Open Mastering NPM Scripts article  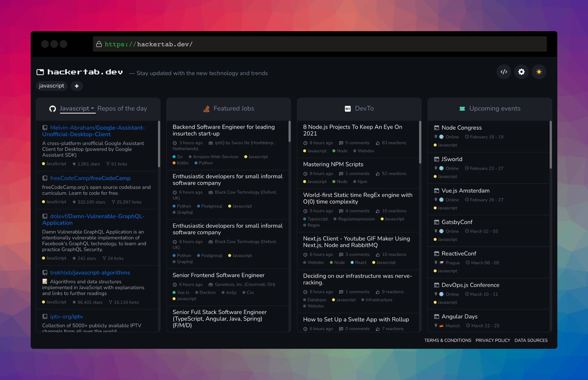(x=333, y=164)
